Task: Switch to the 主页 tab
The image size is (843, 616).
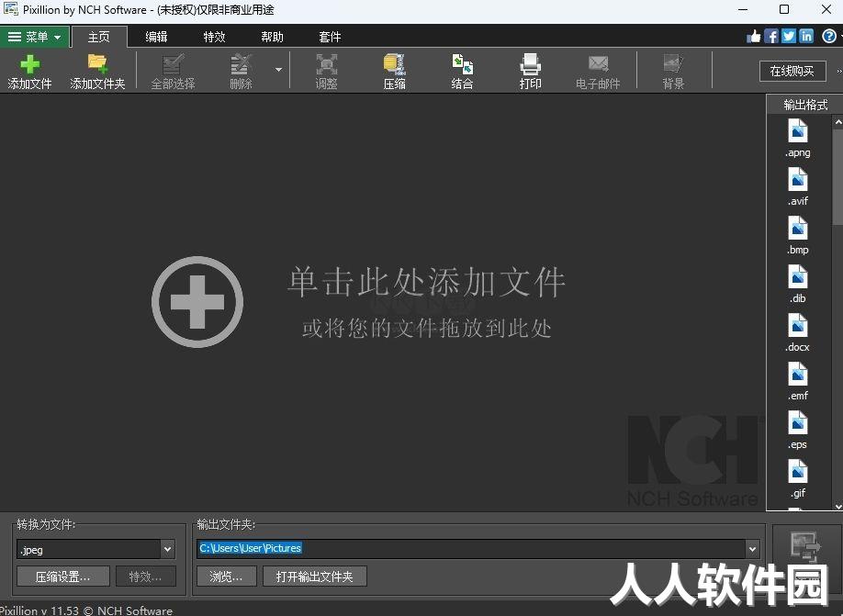Action: point(99,37)
